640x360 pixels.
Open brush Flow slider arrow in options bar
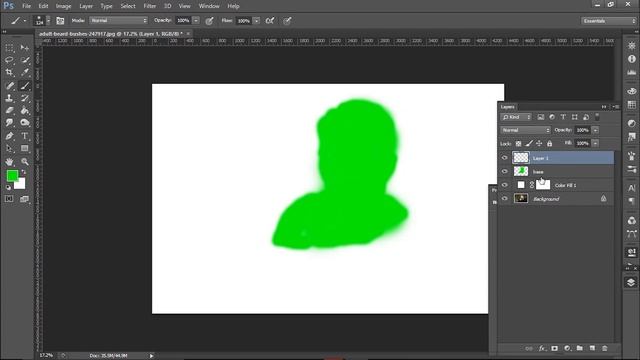(256, 20)
